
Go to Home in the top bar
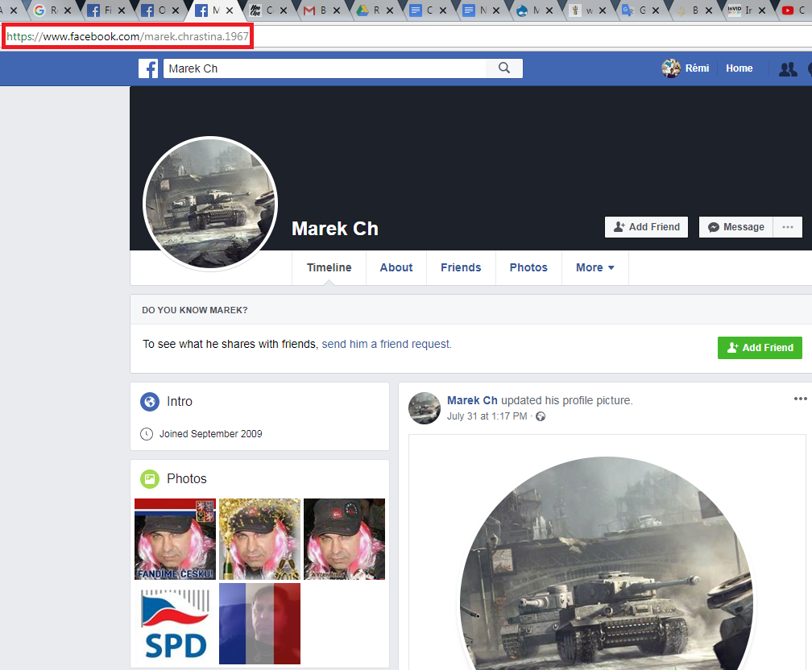pyautogui.click(x=739, y=68)
